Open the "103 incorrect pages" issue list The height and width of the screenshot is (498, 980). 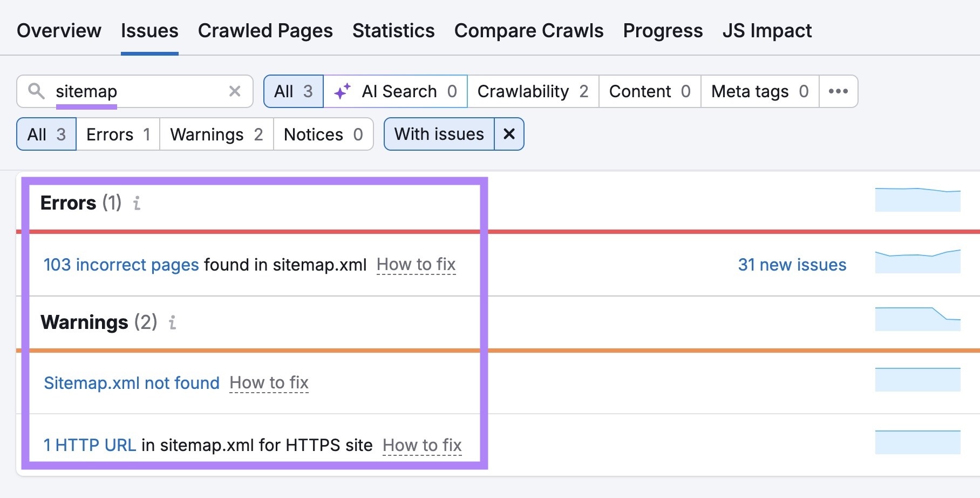120,264
